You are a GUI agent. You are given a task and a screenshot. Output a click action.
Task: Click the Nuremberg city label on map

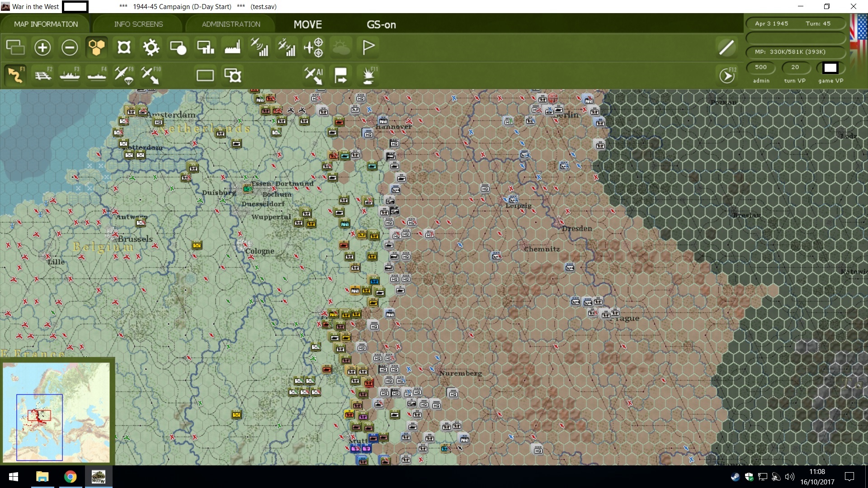461,373
